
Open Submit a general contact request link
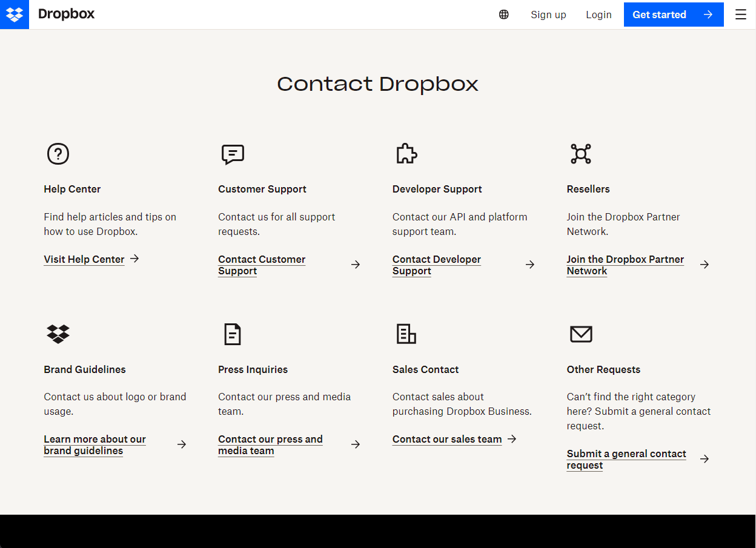click(x=626, y=459)
